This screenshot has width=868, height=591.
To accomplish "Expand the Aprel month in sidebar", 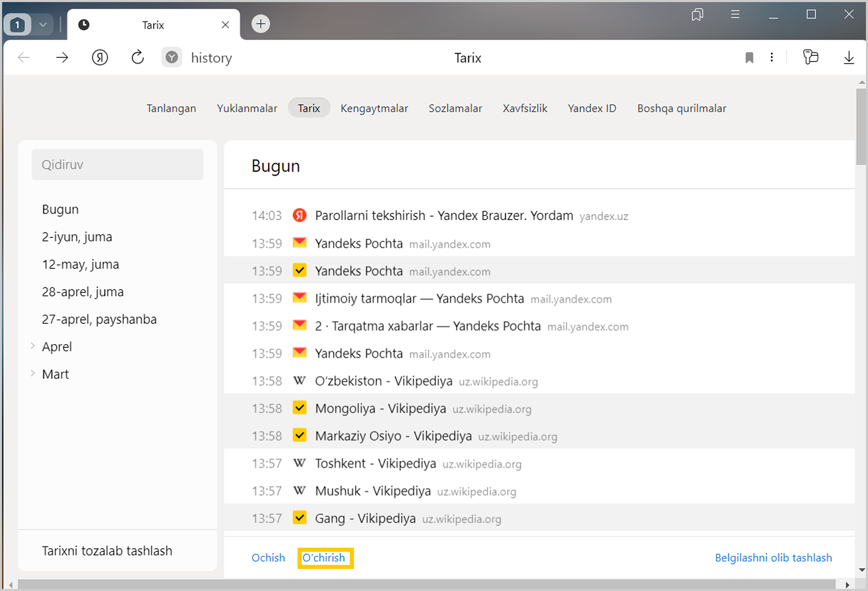I will (x=33, y=346).
